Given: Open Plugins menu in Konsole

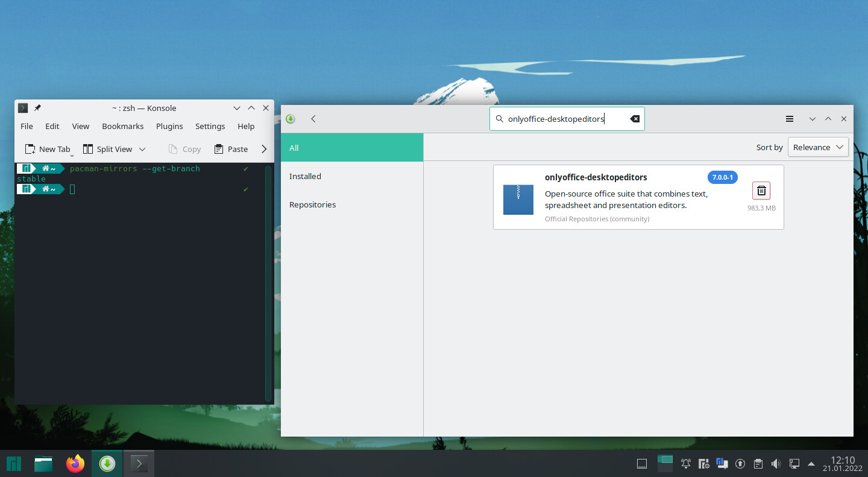Looking at the screenshot, I should pyautogui.click(x=169, y=126).
